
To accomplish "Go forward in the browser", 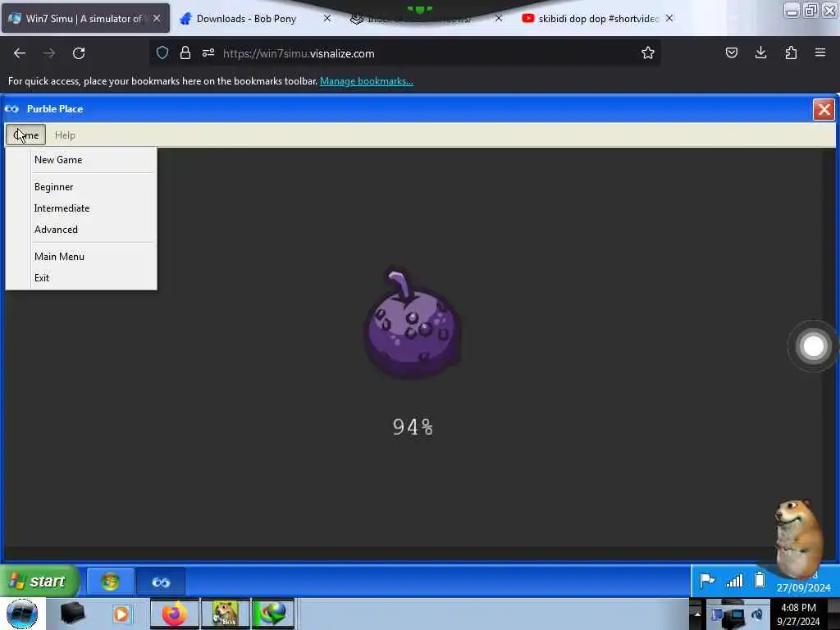I will (49, 53).
